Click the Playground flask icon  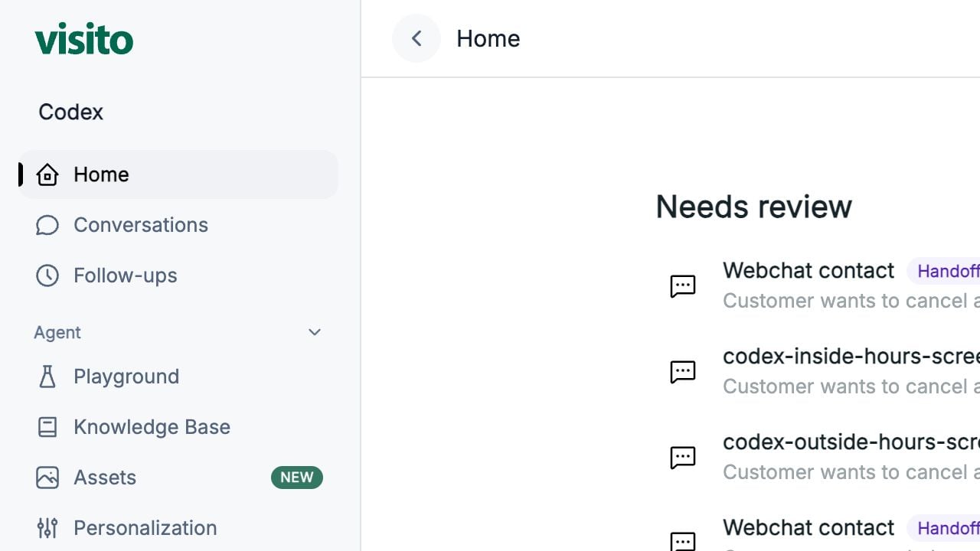[47, 377]
